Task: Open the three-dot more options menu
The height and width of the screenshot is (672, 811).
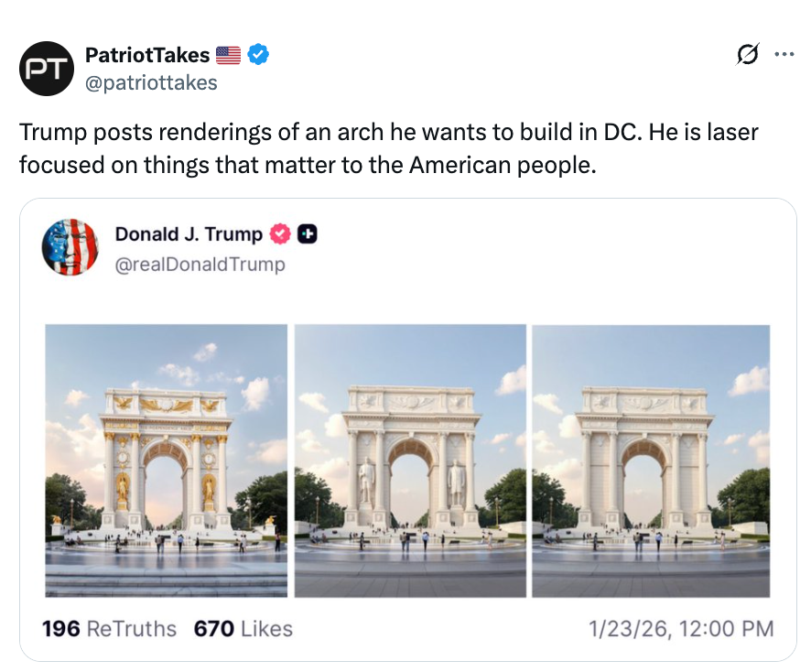Action: click(x=784, y=55)
